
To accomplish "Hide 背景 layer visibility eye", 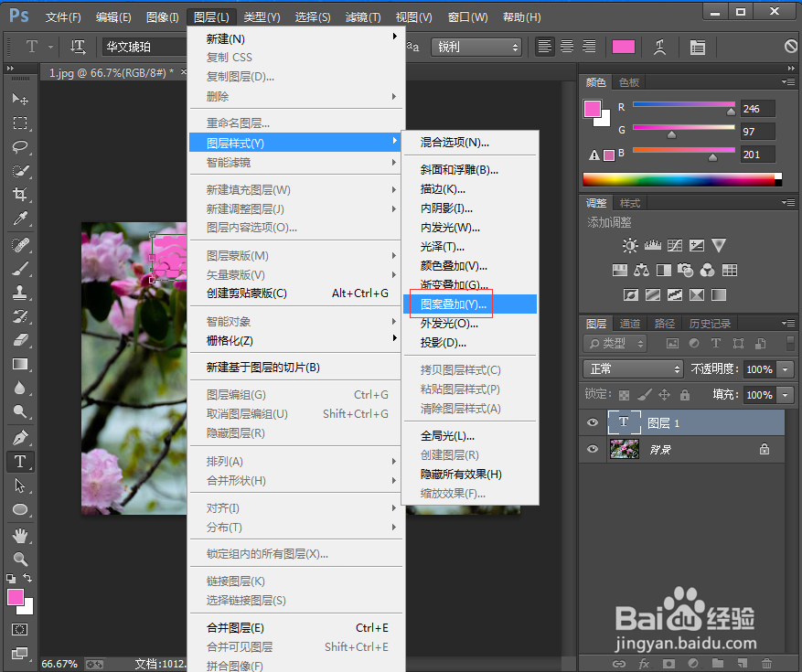I will coord(593,449).
